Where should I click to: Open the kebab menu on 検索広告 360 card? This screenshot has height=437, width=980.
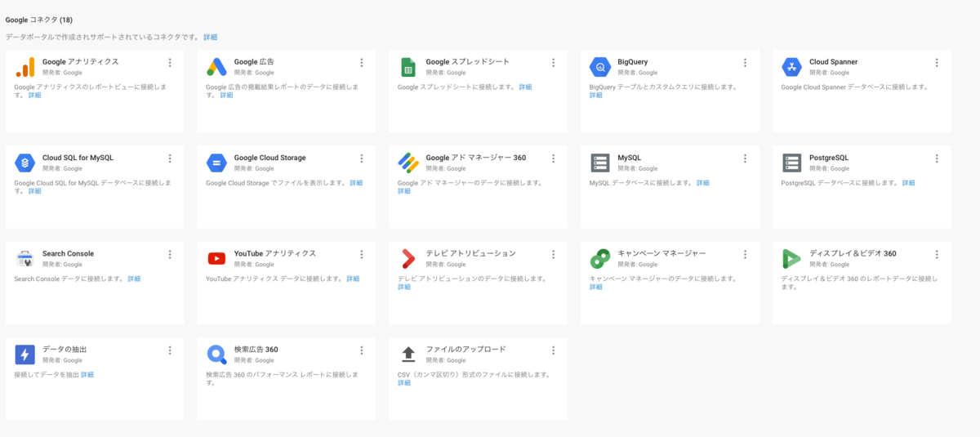pyautogui.click(x=361, y=350)
